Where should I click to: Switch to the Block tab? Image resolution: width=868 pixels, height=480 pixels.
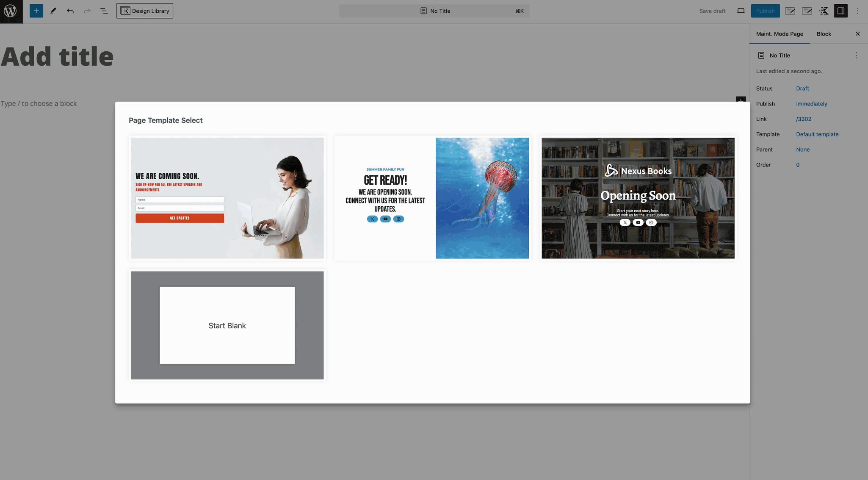point(824,34)
